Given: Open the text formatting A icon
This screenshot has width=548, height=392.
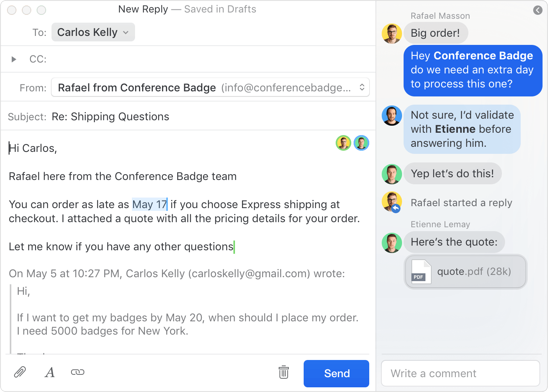Looking at the screenshot, I should [50, 372].
